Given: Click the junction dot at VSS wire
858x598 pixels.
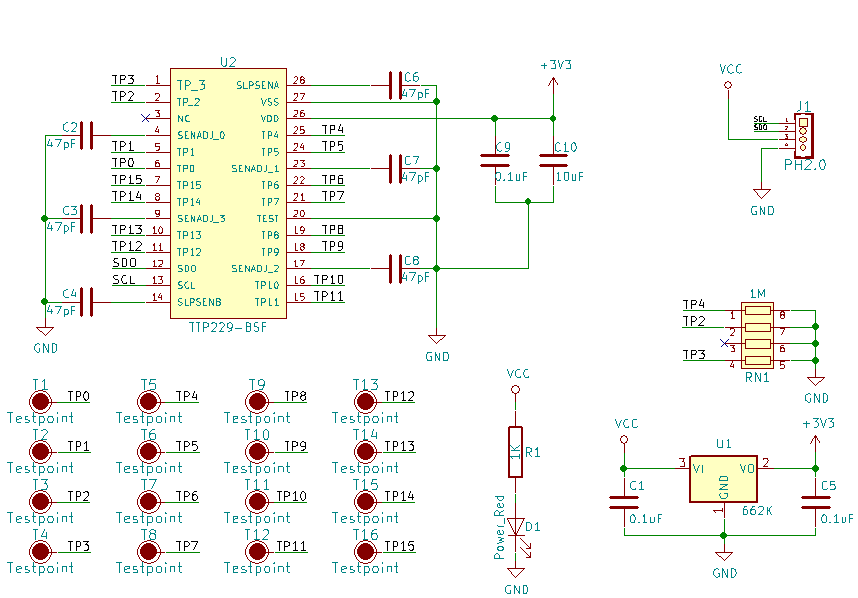Looking at the screenshot, I should coord(436,102).
